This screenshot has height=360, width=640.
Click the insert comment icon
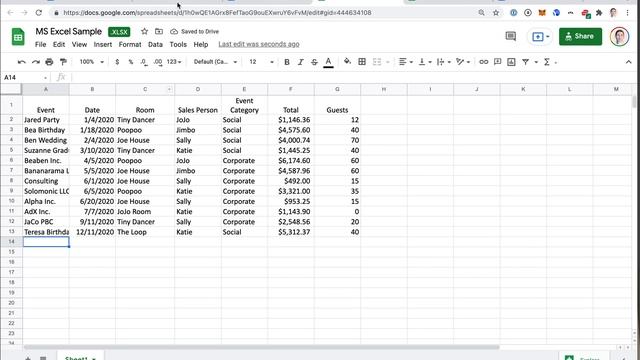click(498, 62)
